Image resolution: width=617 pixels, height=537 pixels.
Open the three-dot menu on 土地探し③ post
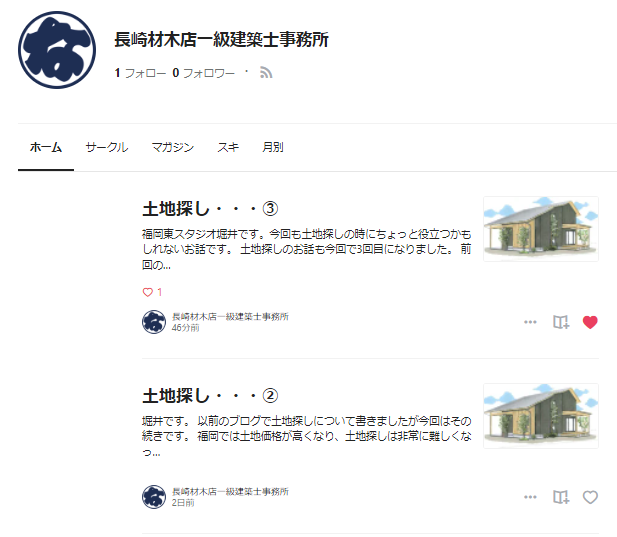pyautogui.click(x=530, y=322)
